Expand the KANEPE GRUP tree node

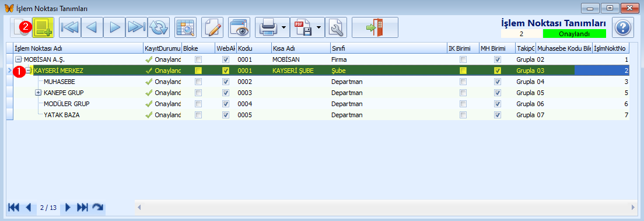tap(38, 93)
